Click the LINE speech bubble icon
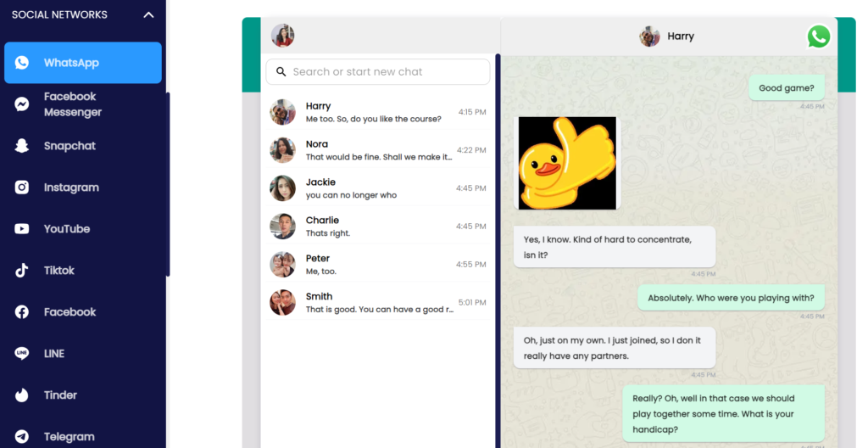This screenshot has width=868, height=448. coord(21,354)
